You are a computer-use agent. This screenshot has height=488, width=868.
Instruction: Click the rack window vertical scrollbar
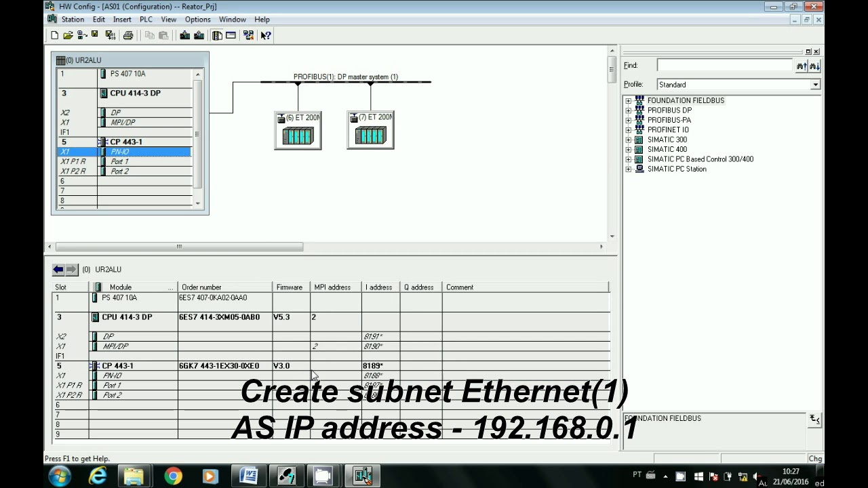pos(198,135)
